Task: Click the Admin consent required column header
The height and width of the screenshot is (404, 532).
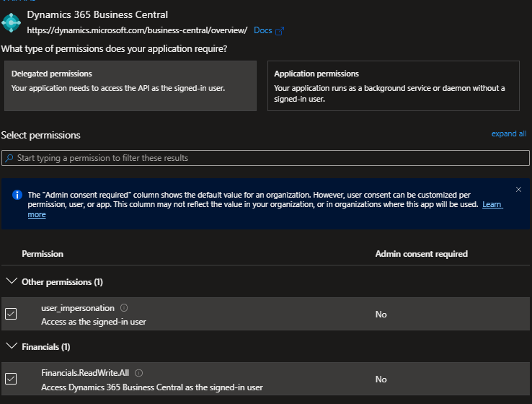Action: coord(422,254)
